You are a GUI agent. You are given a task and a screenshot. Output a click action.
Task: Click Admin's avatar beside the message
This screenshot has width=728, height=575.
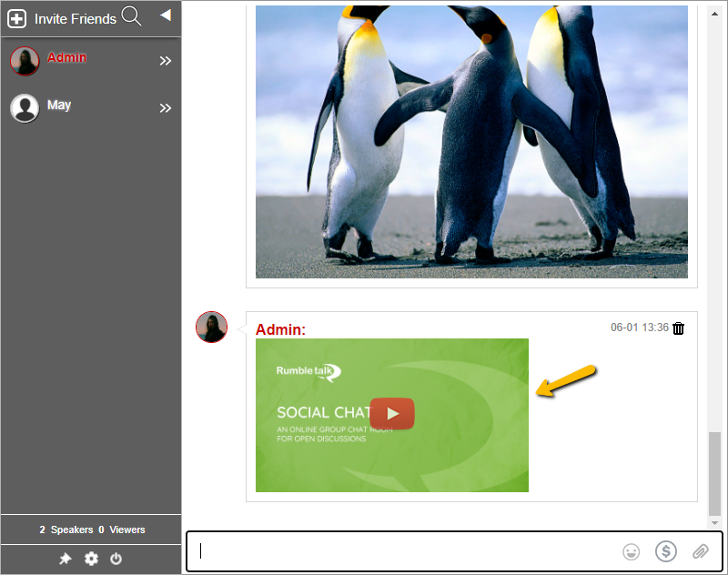[211, 328]
